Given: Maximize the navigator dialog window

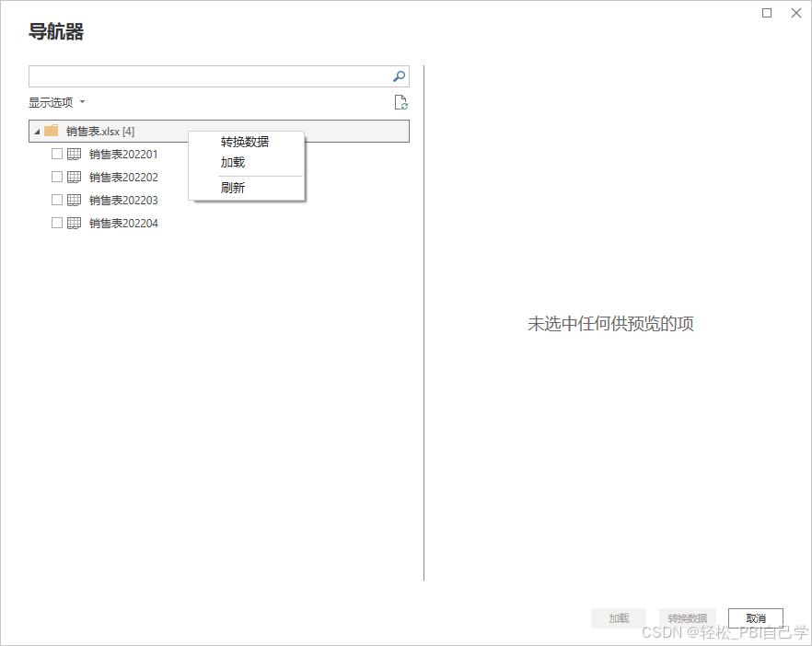Looking at the screenshot, I should pyautogui.click(x=767, y=13).
